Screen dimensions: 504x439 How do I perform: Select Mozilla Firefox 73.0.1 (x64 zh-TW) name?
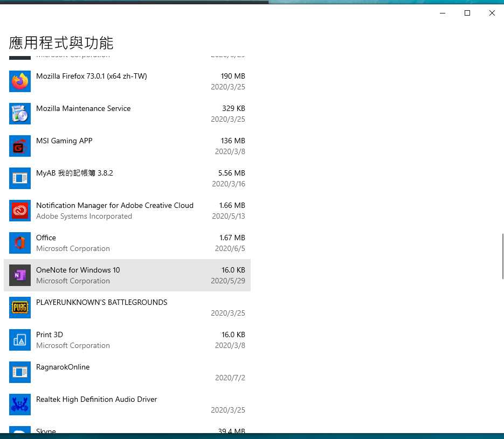coord(92,76)
